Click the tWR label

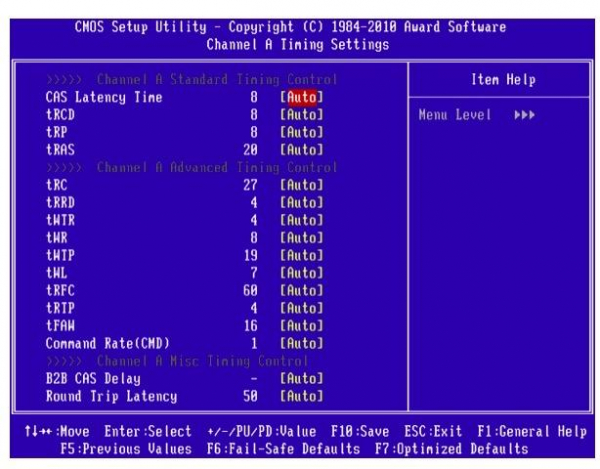[57, 238]
